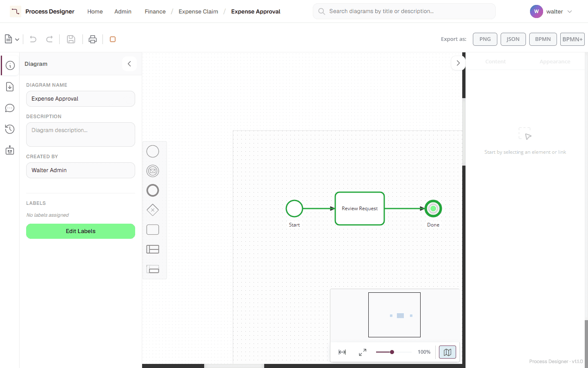Click the search magnifier icon
588x368 pixels.
[322, 11]
